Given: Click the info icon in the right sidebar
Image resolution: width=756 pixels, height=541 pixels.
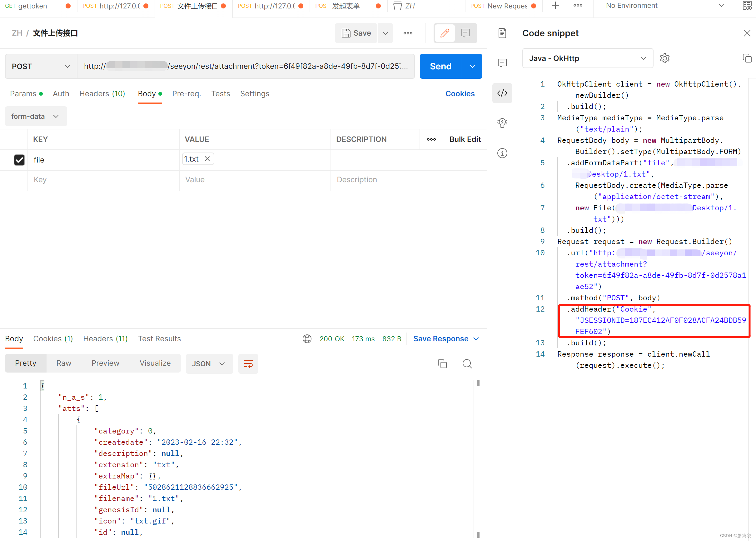Looking at the screenshot, I should tap(502, 153).
